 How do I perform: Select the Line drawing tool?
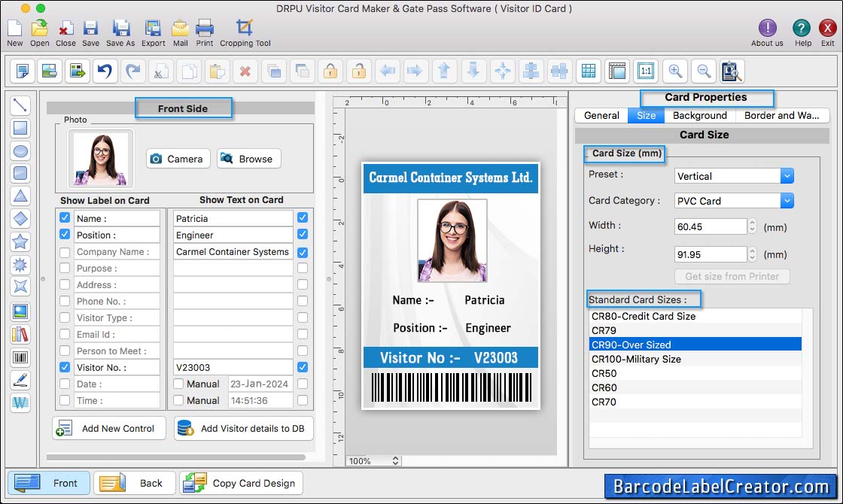click(x=20, y=105)
